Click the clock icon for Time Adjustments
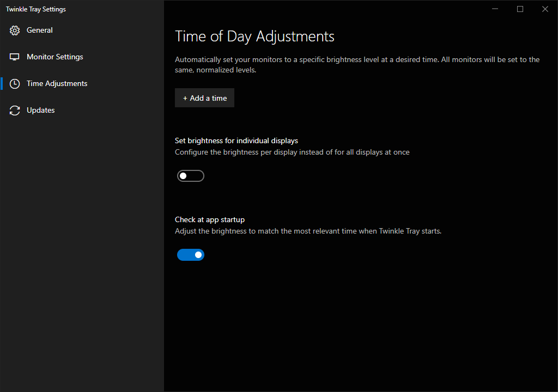The width and height of the screenshot is (558, 392). pos(15,84)
